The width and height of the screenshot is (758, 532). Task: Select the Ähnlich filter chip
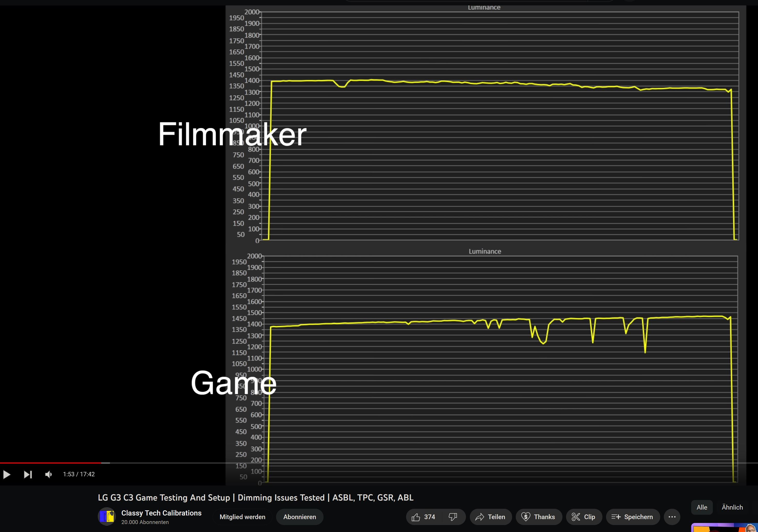tap(732, 507)
